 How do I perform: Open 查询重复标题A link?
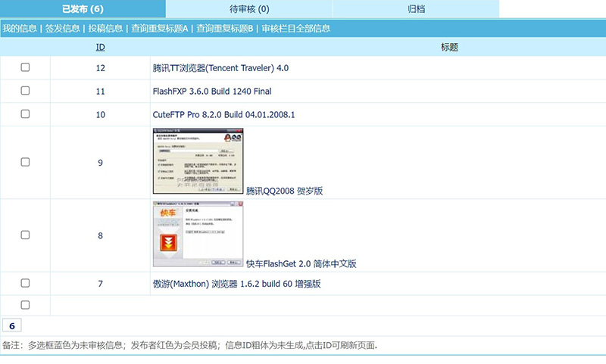click(160, 28)
